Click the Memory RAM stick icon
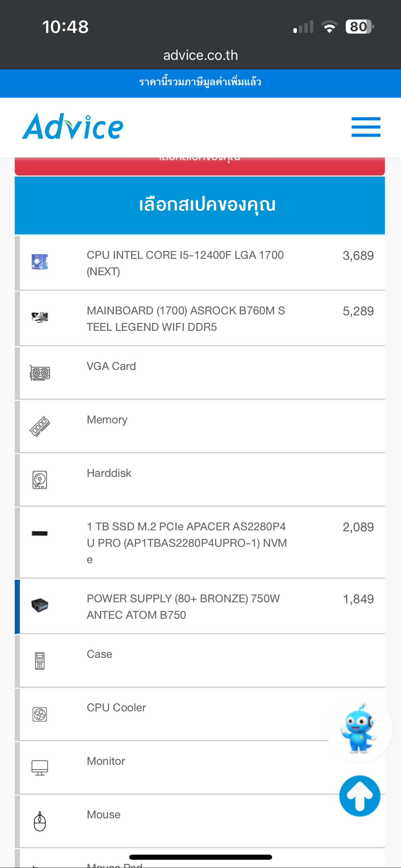This screenshot has width=401, height=868. pyautogui.click(x=40, y=426)
